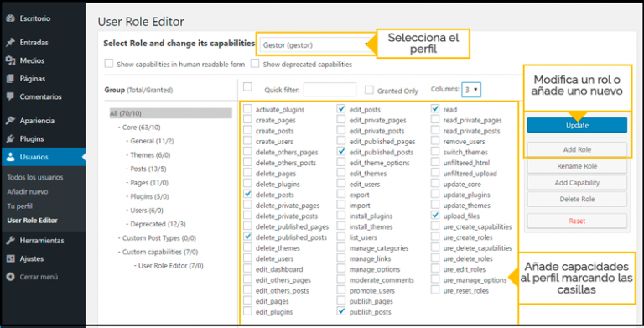
Task: Click the Update button
Action: click(x=577, y=125)
